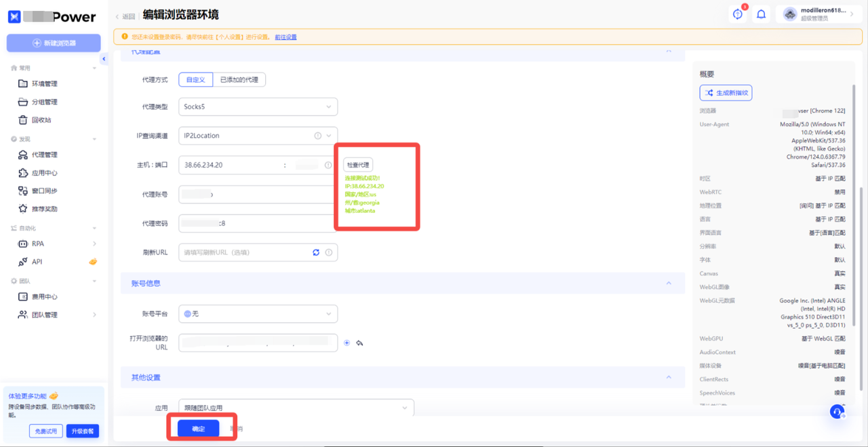The height and width of the screenshot is (447, 868).
Task: Click the 费用中心 billing icon
Action: coord(23,296)
